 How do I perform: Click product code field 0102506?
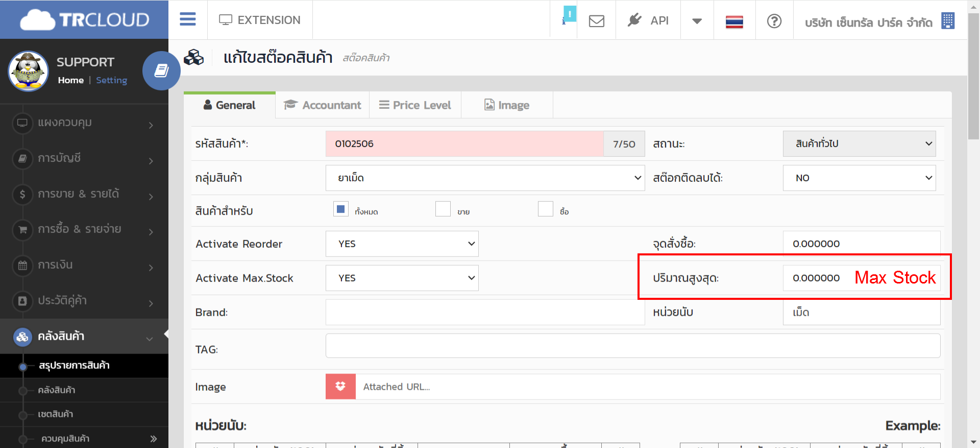click(464, 144)
